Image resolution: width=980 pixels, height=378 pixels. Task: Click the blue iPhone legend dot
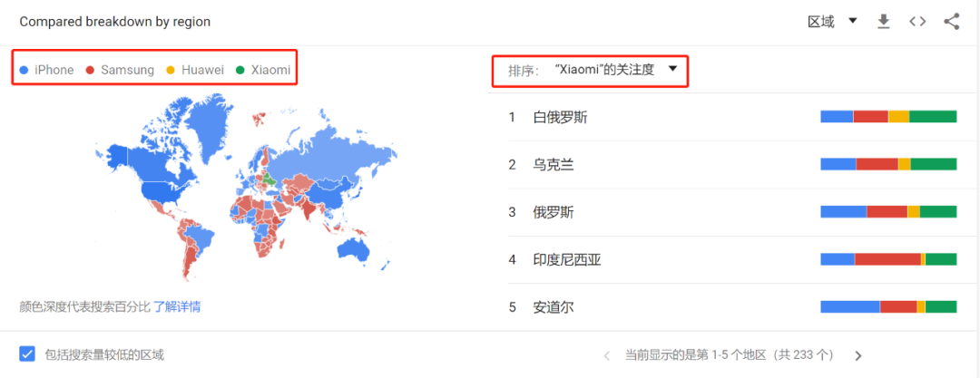coord(24,70)
